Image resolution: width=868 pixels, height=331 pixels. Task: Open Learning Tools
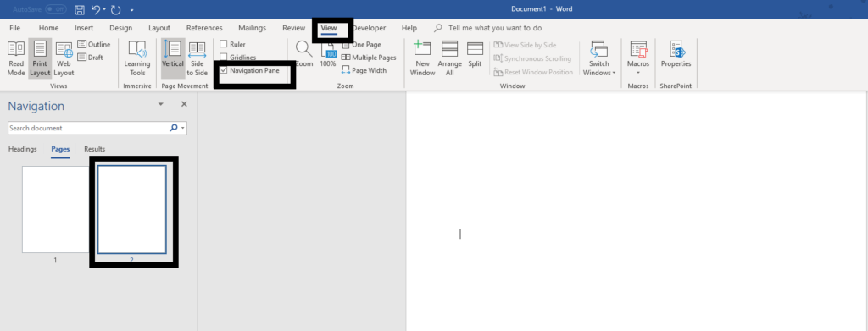[137, 58]
